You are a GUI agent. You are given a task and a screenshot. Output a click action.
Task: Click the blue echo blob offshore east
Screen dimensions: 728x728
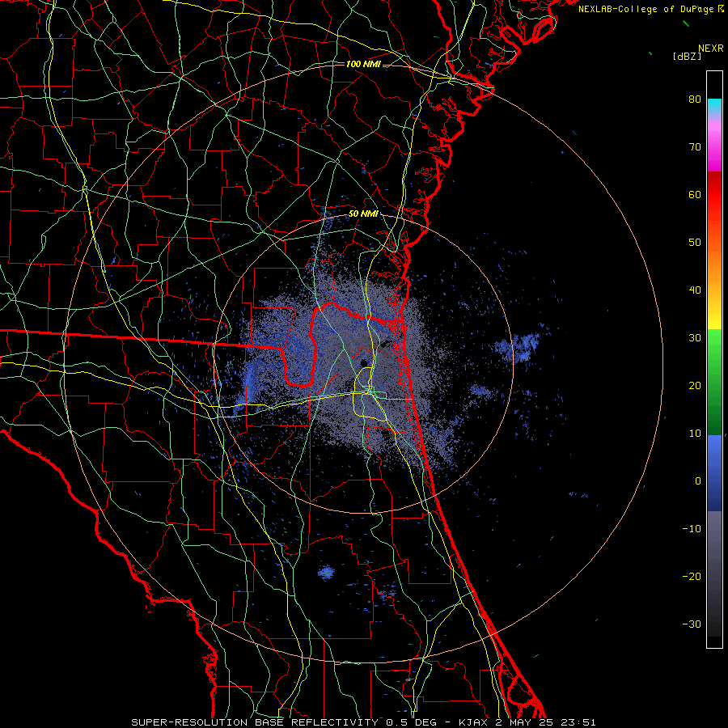(518, 347)
